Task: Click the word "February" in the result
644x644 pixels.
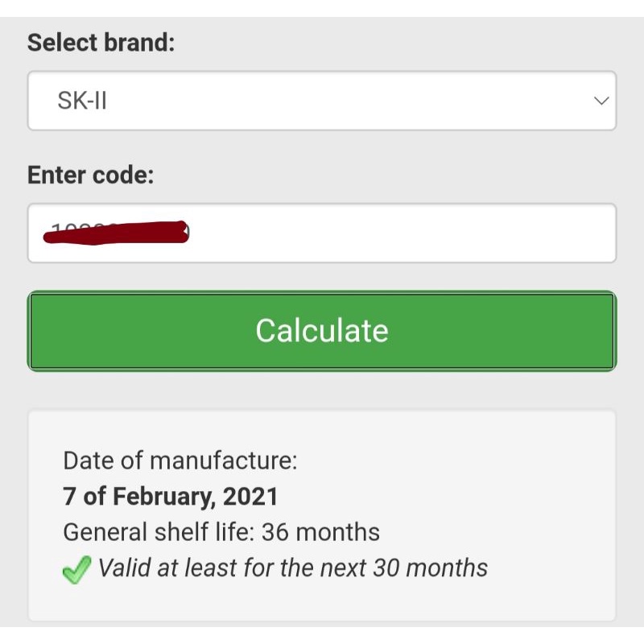Action: point(163,497)
